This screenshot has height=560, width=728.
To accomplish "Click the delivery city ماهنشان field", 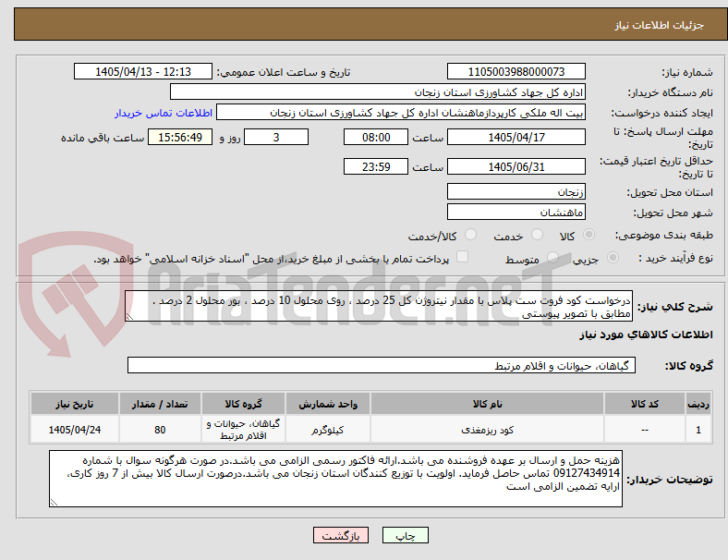I will click(x=516, y=213).
